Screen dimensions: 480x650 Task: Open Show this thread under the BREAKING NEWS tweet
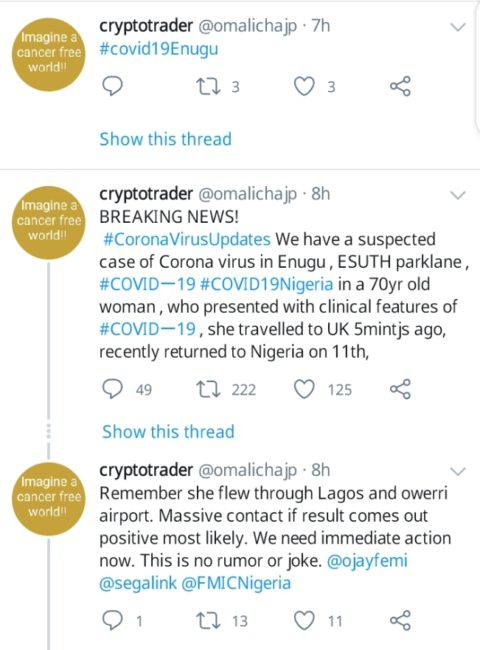[168, 432]
